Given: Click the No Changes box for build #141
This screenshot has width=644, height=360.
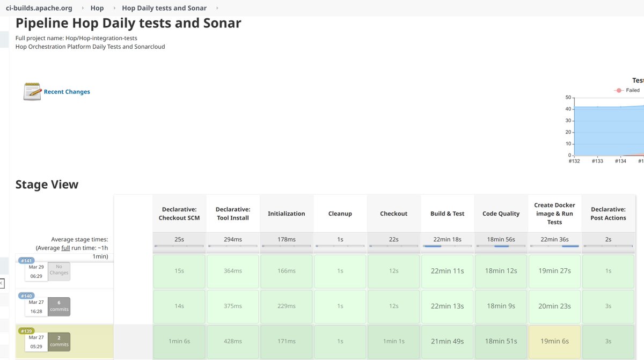Looking at the screenshot, I should coord(59,271).
